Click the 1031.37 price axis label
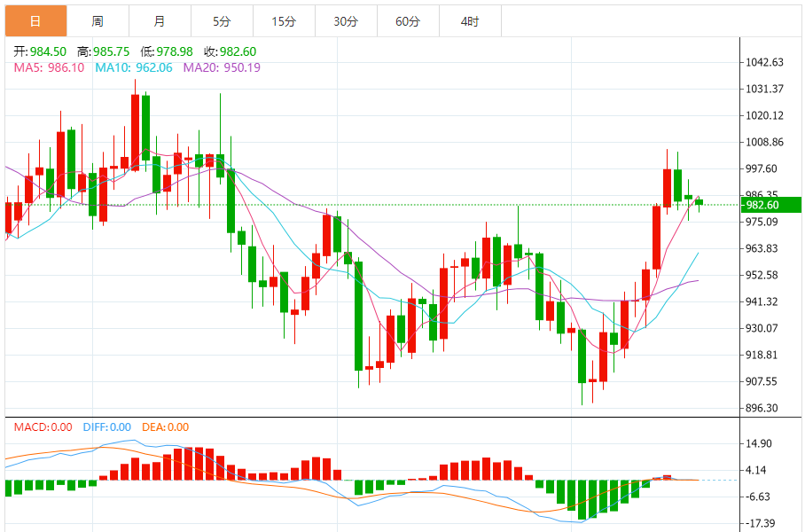 click(x=764, y=89)
